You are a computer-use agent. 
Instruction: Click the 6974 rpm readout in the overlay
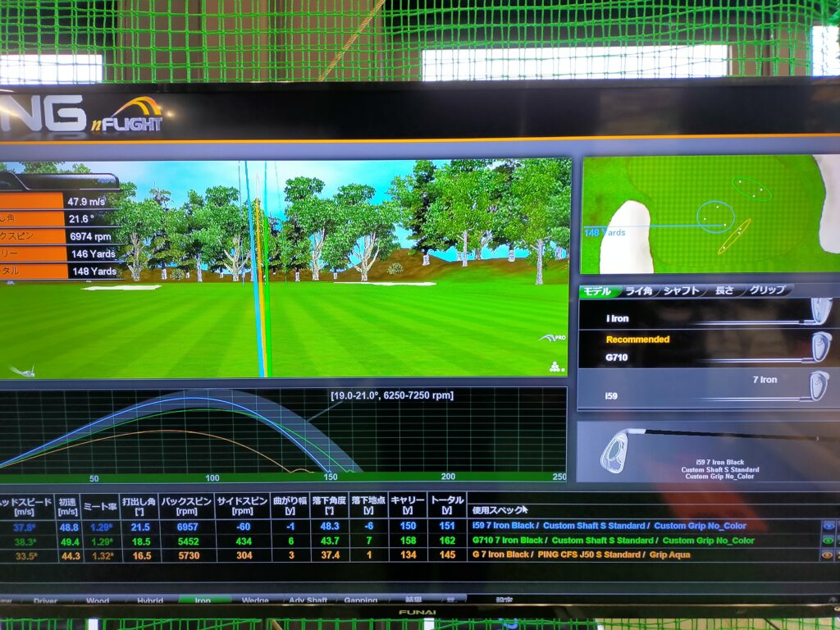tap(90, 236)
